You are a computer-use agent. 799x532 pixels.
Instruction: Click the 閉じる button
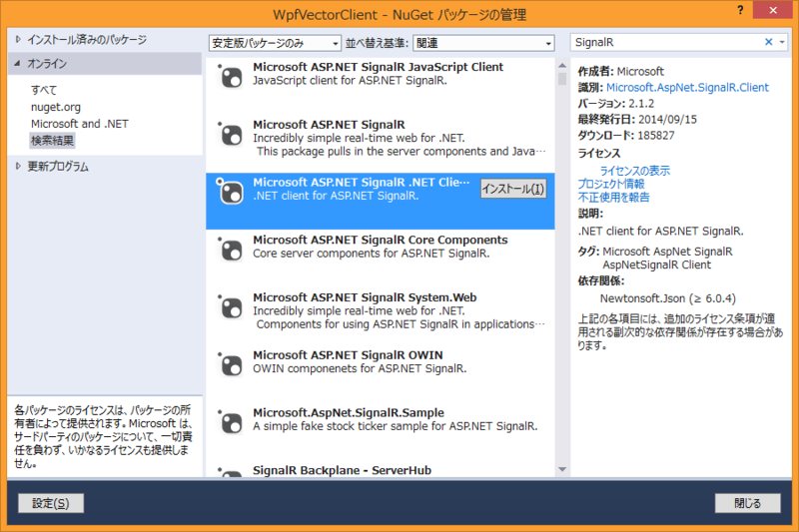coord(747,503)
